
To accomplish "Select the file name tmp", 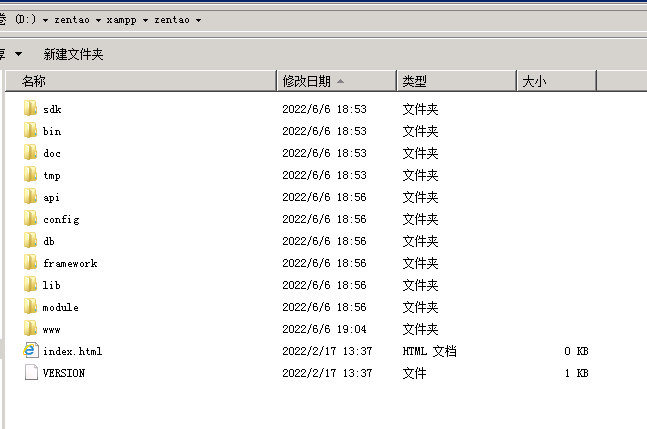I will tap(52, 176).
